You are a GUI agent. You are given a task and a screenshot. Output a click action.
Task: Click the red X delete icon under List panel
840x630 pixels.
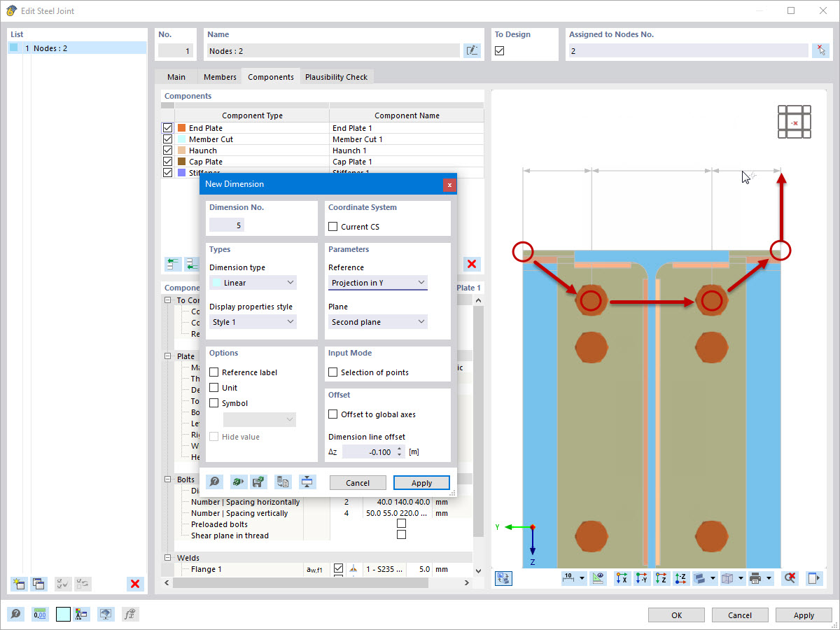pos(136,584)
